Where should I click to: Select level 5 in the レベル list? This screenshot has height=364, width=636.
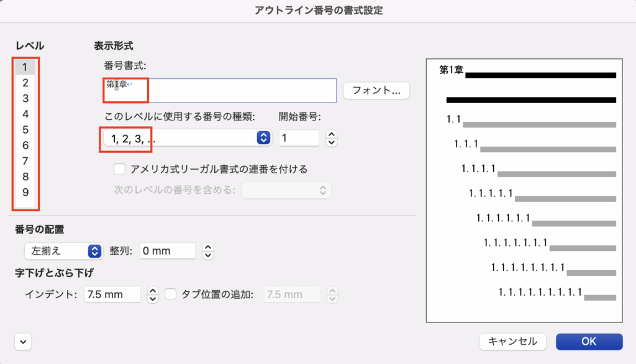tap(25, 130)
